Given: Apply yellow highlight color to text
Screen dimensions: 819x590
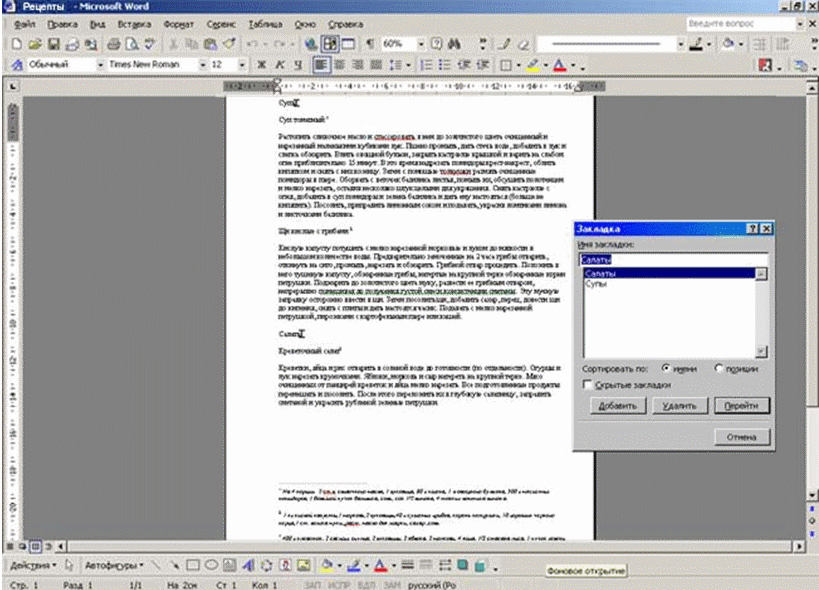Looking at the screenshot, I should [x=533, y=65].
